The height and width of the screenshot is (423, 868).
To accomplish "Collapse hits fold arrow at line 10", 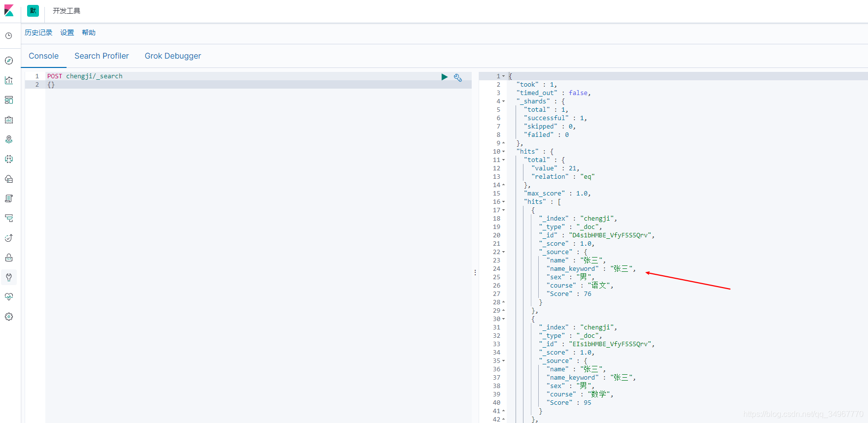I will click(503, 152).
